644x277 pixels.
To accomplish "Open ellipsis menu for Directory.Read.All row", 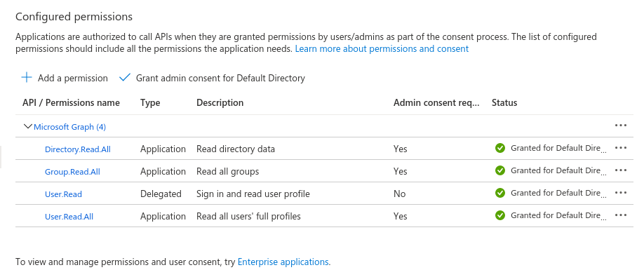I will coord(621,148).
